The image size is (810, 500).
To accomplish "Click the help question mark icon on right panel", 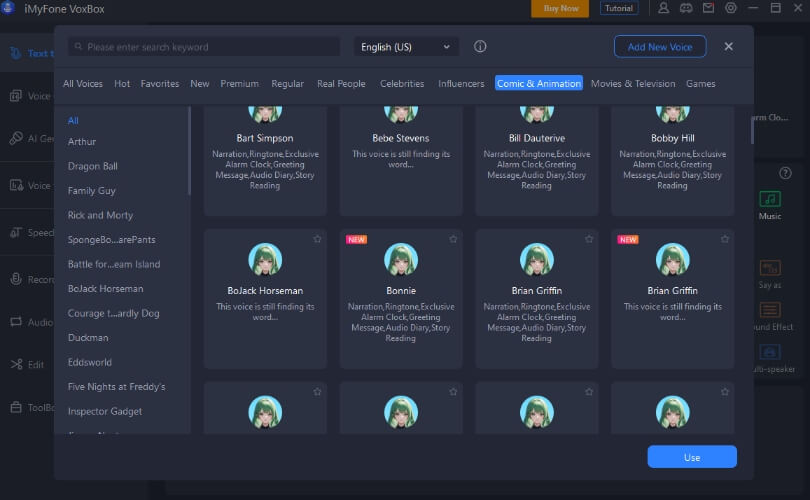I will pos(785,173).
